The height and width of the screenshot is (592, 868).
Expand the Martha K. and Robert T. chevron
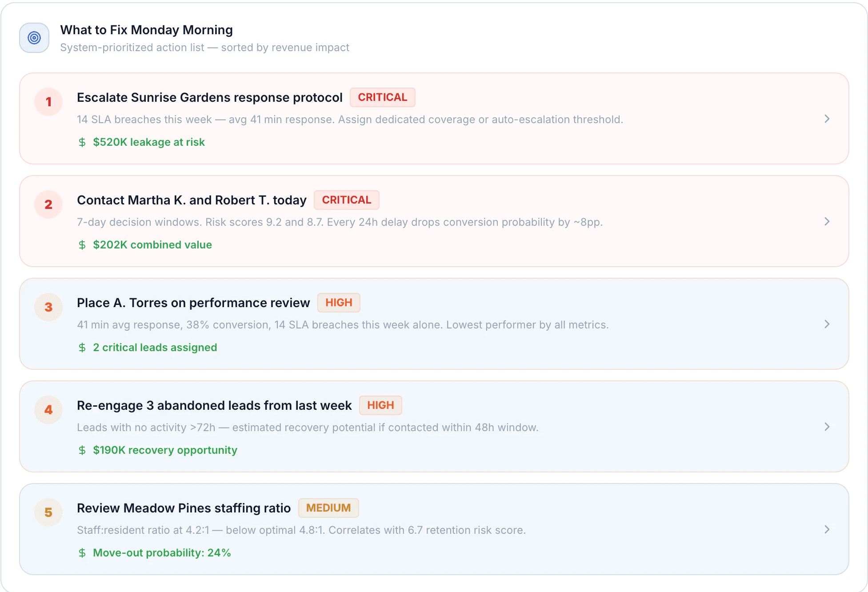tap(827, 221)
